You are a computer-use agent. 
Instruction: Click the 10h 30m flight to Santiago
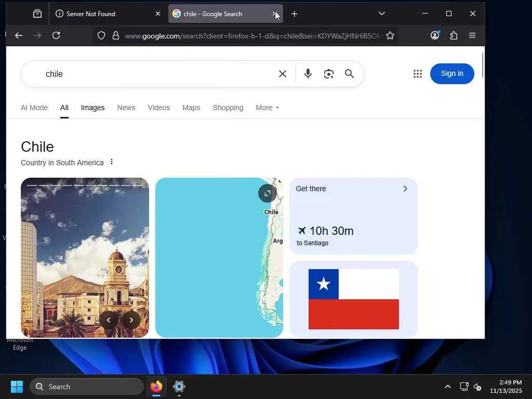(325, 236)
